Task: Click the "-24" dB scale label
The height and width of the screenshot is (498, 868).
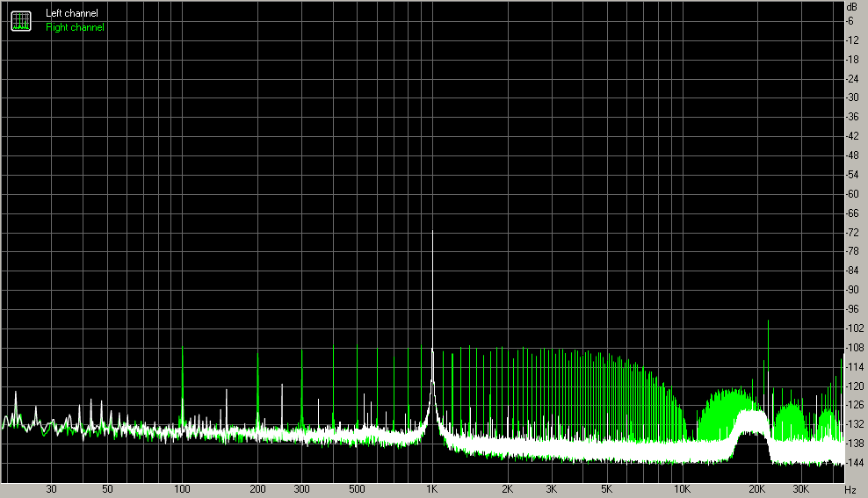Action: click(x=852, y=78)
